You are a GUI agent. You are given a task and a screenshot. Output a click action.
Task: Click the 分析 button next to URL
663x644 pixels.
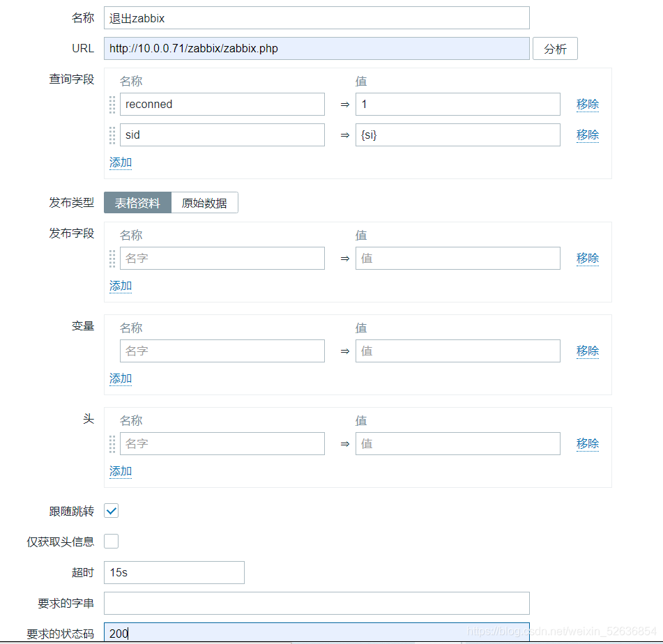(x=555, y=49)
